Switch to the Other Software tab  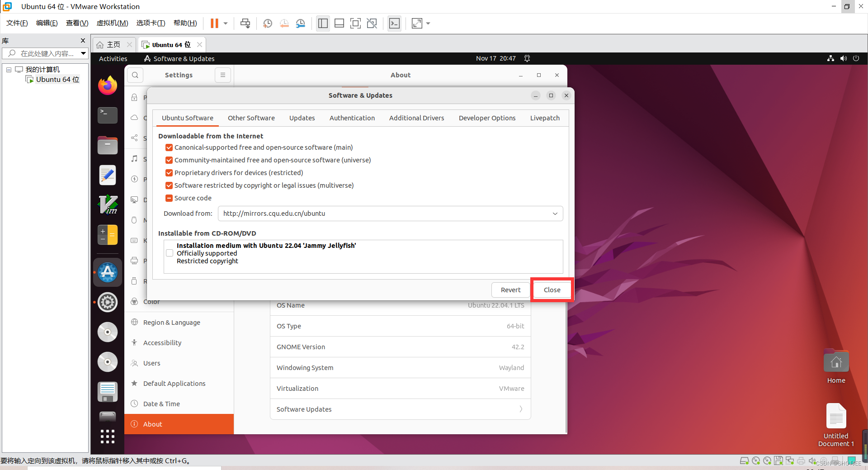251,118
